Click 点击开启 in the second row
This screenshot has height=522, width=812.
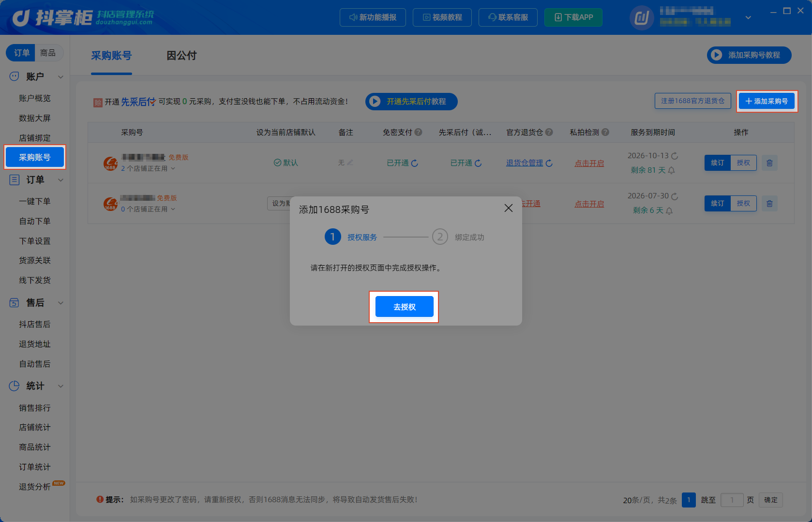tap(589, 204)
